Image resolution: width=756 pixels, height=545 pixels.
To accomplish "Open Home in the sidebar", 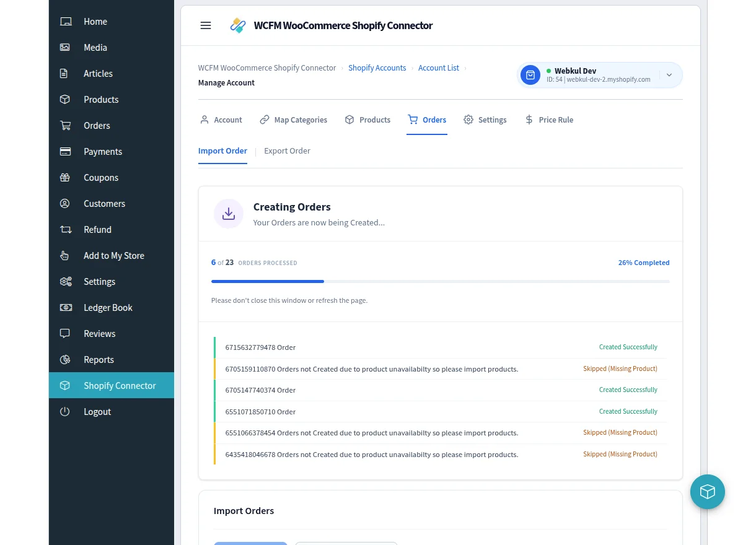I will (112, 22).
